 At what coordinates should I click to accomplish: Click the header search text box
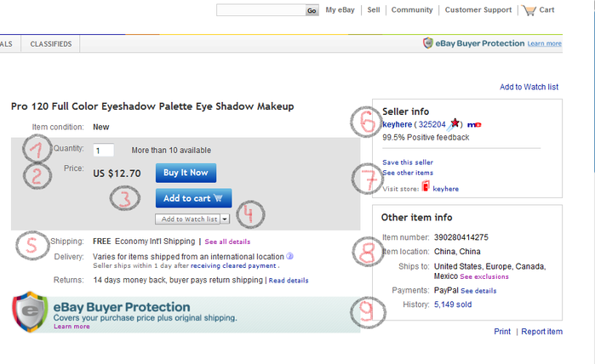tap(261, 10)
